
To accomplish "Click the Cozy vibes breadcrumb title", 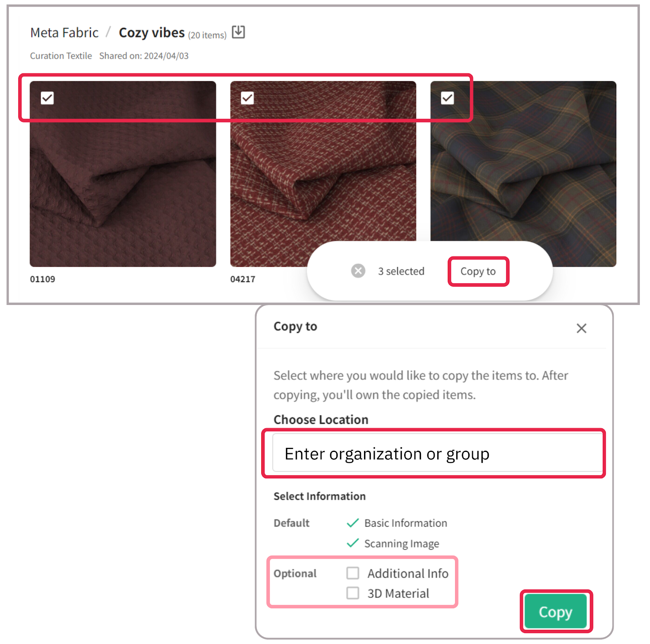I will 152,32.
